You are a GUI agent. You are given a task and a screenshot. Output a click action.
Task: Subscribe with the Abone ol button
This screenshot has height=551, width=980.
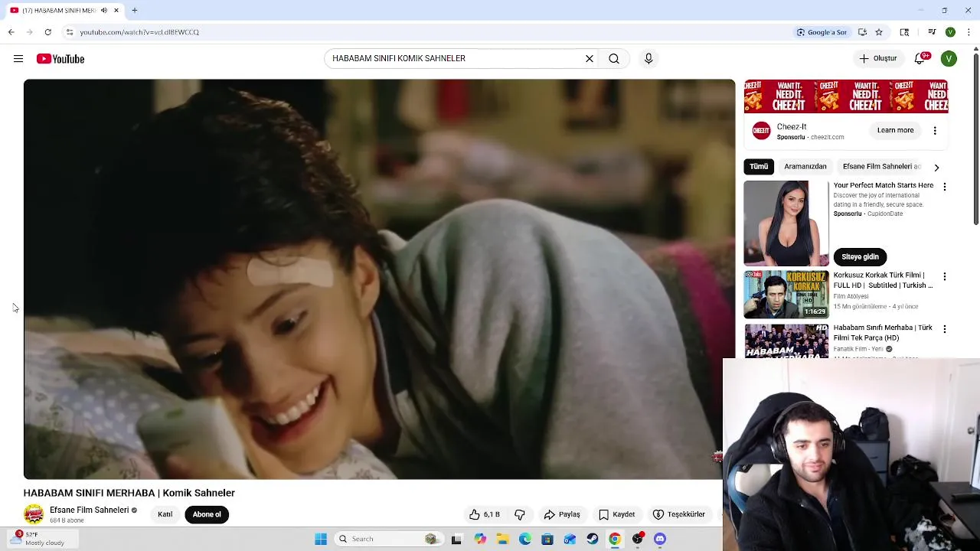207,514
